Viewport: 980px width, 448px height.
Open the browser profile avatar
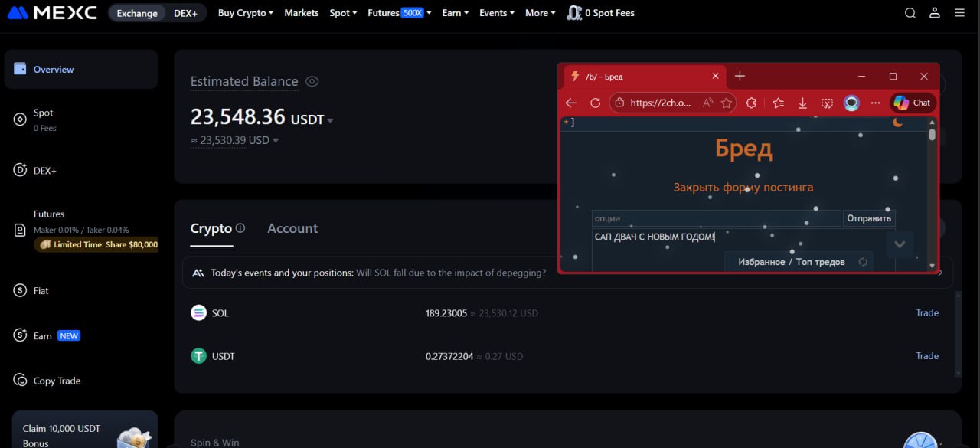[x=851, y=103]
